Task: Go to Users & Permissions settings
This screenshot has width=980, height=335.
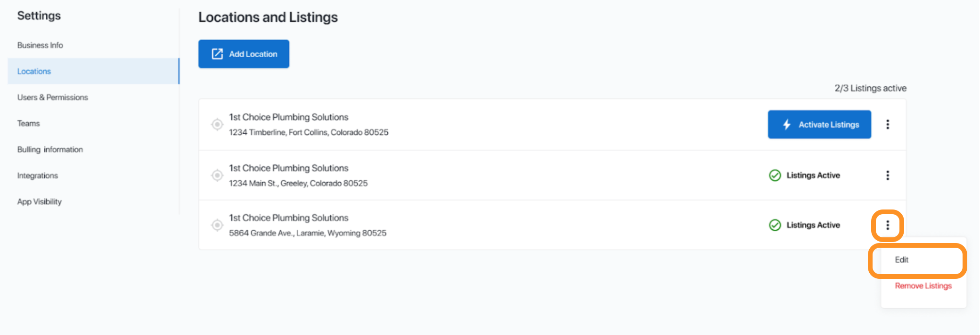Action: (52, 97)
